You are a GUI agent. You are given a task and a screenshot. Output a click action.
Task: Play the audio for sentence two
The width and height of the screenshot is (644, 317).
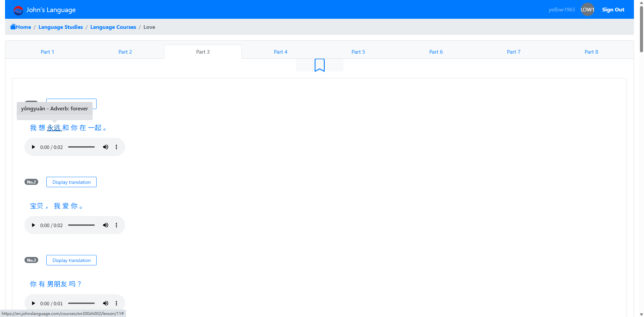(33, 225)
